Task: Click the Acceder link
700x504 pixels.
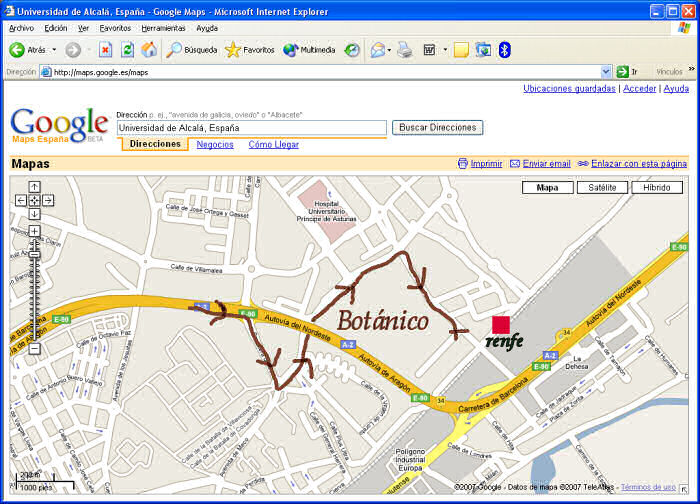Action: coord(639,88)
